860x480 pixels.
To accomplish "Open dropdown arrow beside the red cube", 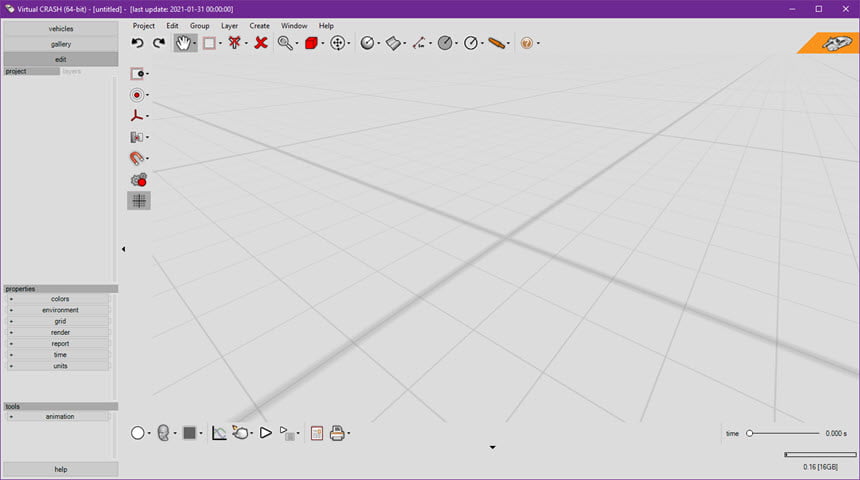I will 322,43.
